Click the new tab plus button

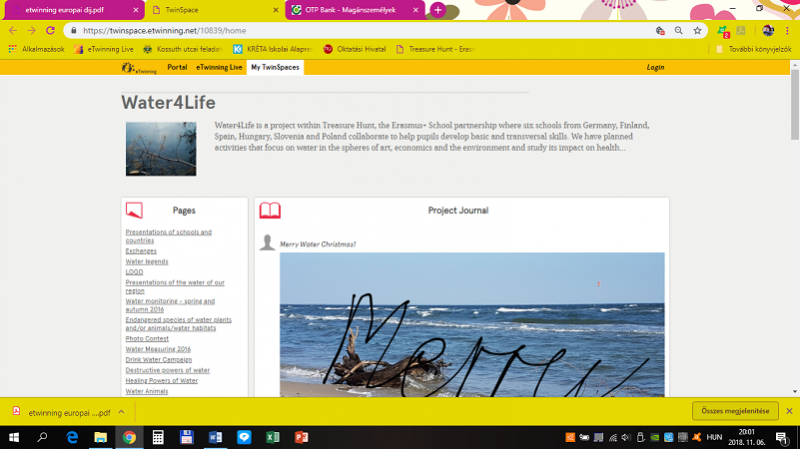pos(437,10)
